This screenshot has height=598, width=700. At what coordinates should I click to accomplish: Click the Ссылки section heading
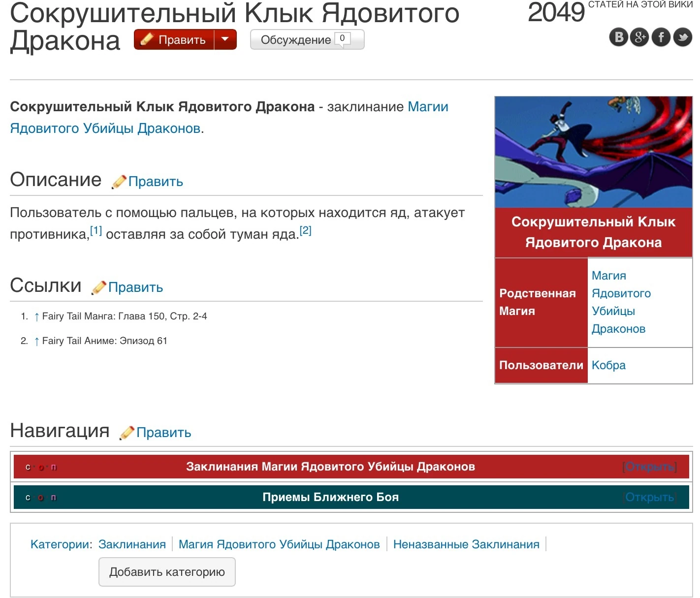pos(46,285)
